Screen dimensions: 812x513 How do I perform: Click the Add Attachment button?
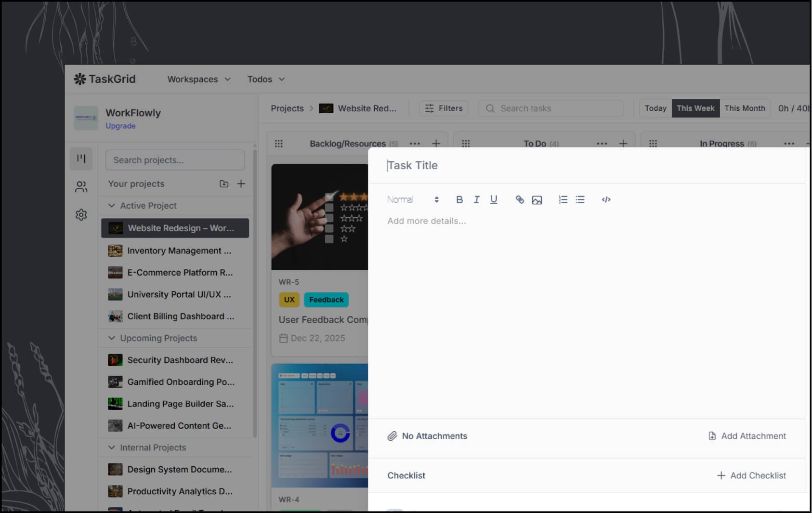(747, 436)
